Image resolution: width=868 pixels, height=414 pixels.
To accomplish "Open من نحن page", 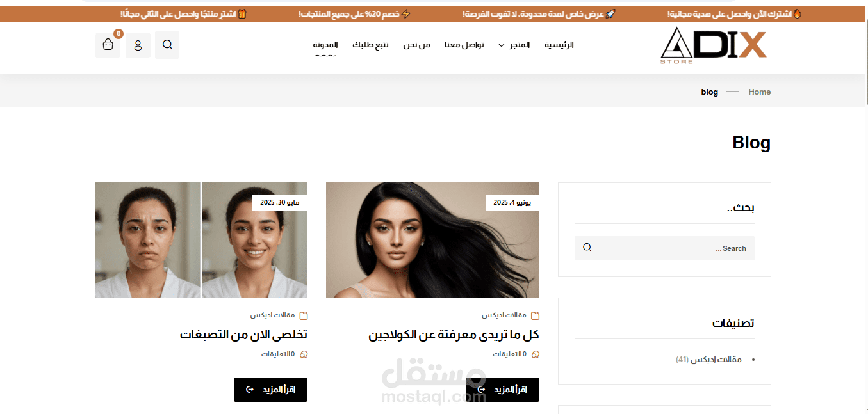I will pos(416,45).
